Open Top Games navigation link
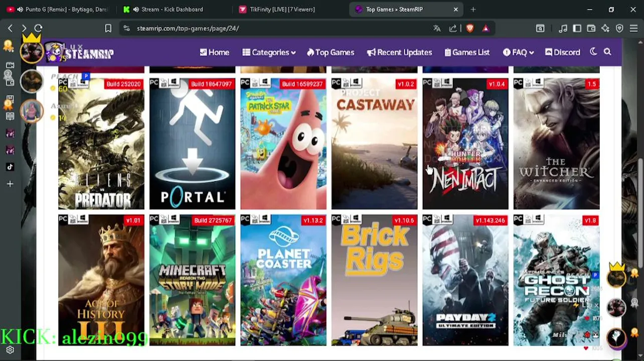The height and width of the screenshot is (361, 644). point(331,52)
